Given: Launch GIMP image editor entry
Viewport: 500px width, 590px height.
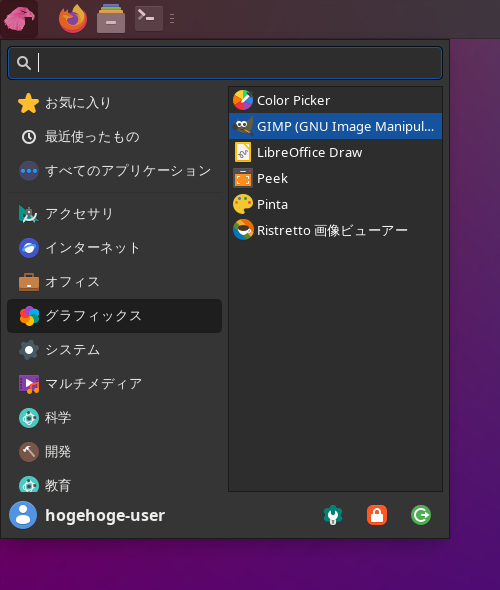Looking at the screenshot, I should (x=335, y=126).
